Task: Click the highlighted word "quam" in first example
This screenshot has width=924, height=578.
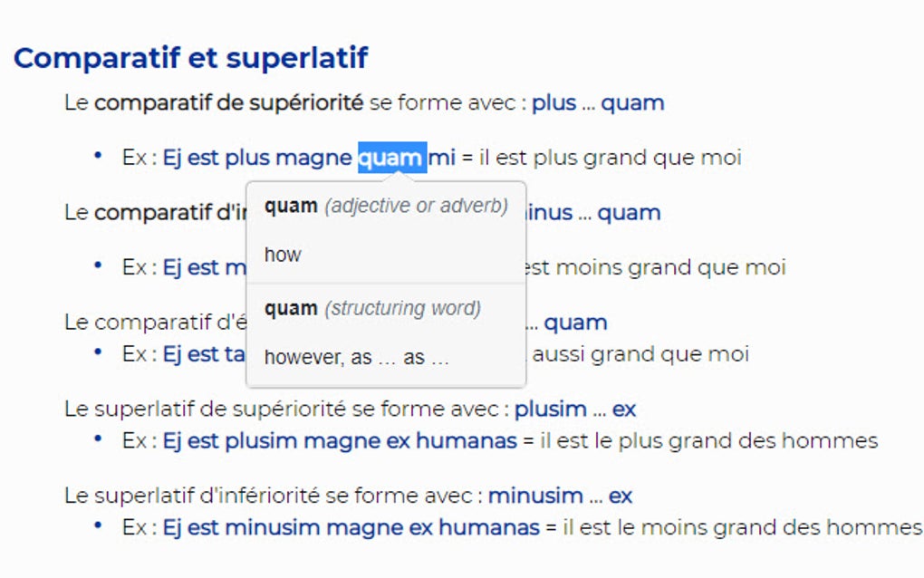Action: click(x=391, y=158)
